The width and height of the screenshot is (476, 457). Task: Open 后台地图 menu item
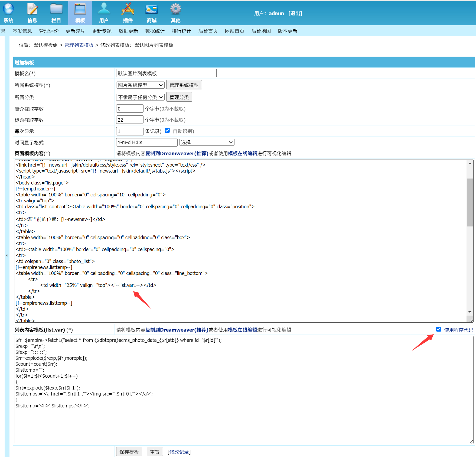(x=261, y=31)
